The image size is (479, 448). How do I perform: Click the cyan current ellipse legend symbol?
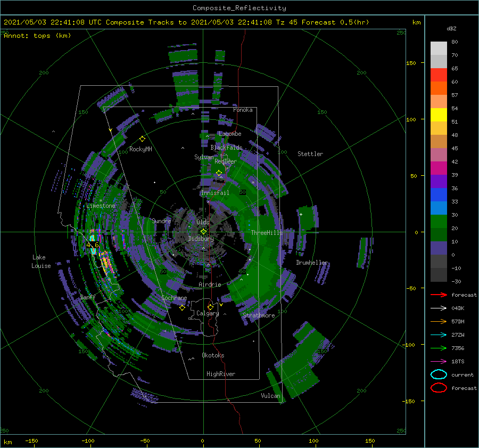pyautogui.click(x=439, y=374)
